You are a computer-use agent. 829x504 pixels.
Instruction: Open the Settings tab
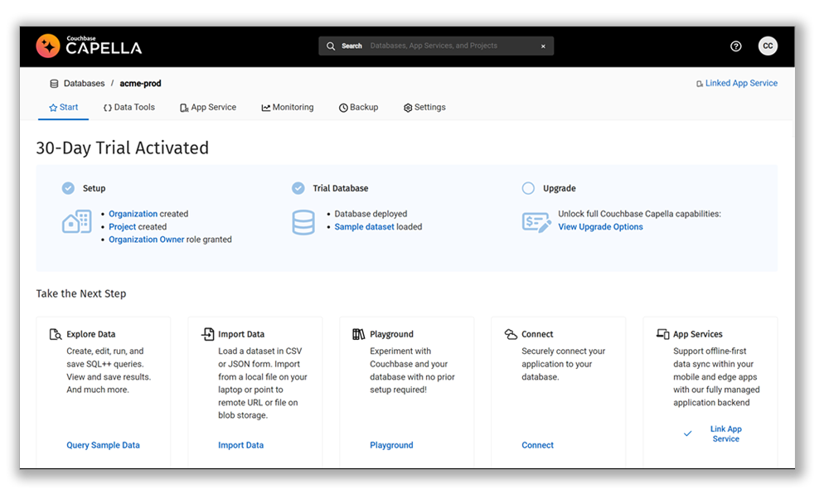[x=424, y=107]
